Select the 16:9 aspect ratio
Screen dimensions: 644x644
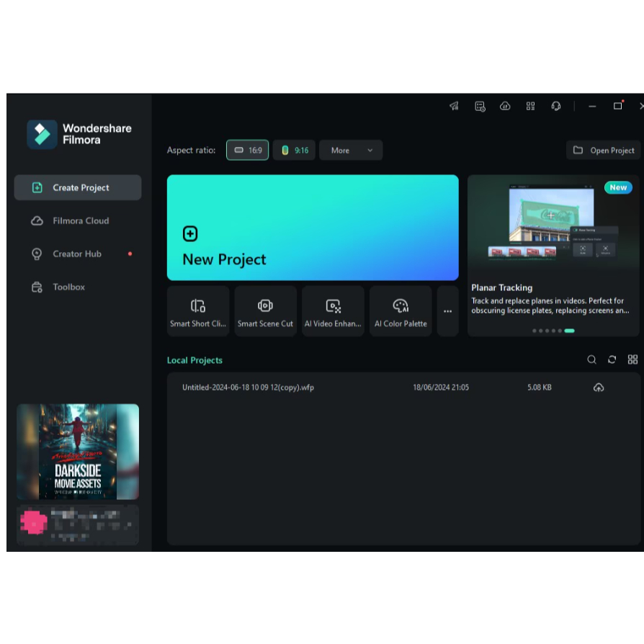click(247, 150)
